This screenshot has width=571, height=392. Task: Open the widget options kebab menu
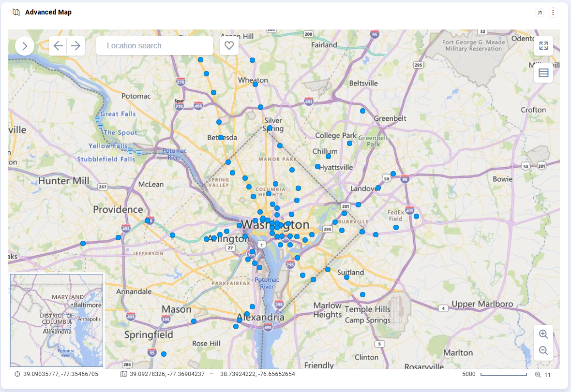(553, 13)
